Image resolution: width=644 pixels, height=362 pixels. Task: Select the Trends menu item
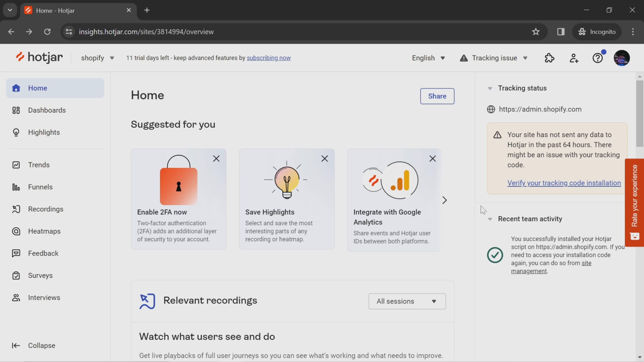click(39, 164)
